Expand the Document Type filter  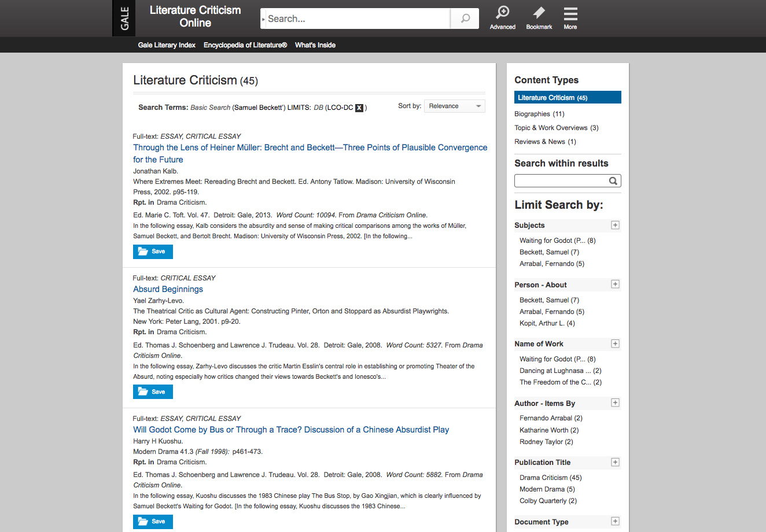[x=615, y=521]
